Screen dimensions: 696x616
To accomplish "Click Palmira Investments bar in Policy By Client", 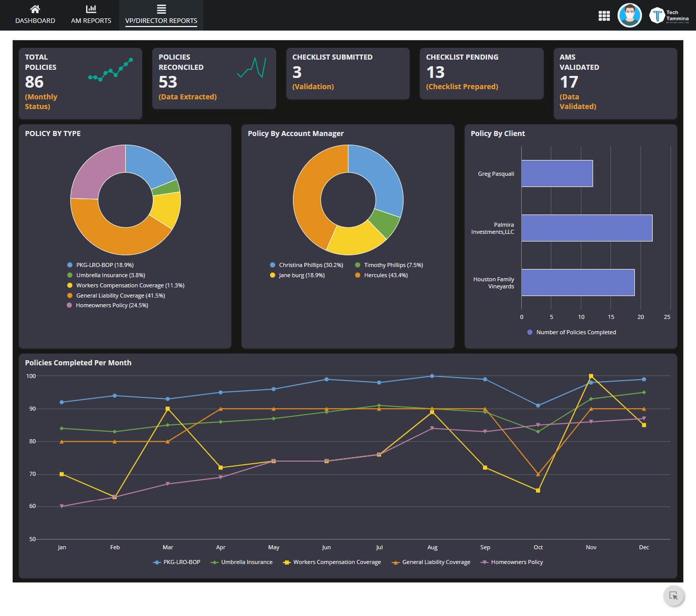I will click(586, 228).
